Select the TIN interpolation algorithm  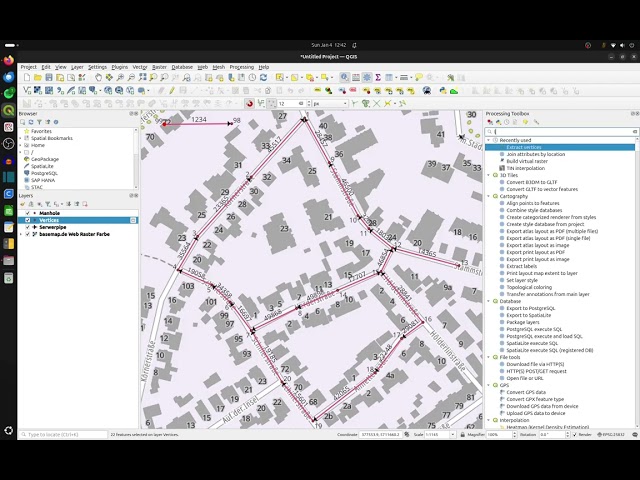[x=525, y=168]
